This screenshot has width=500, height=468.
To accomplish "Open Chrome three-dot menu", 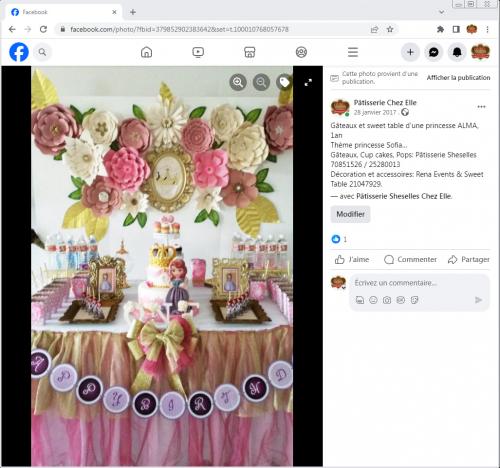I will coord(487,29).
